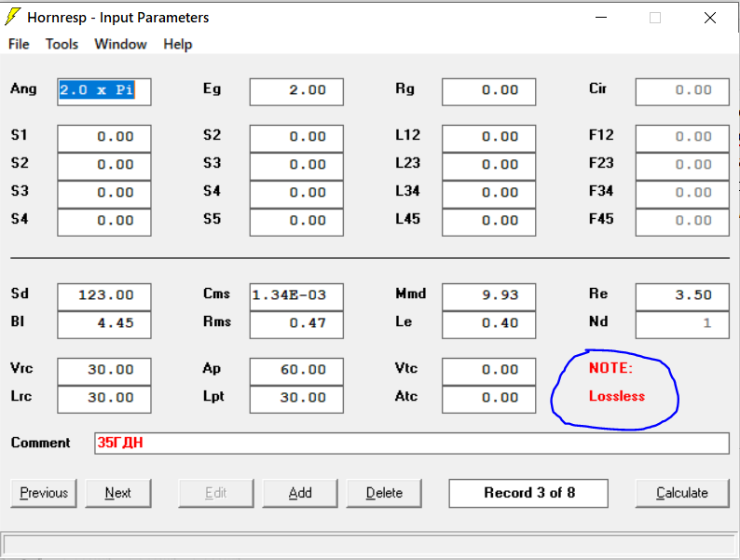Click the red NOTE: label
740x560 pixels.
pyautogui.click(x=610, y=367)
